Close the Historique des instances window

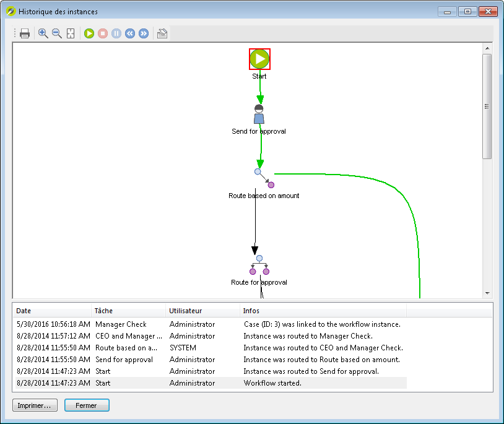coord(488,12)
